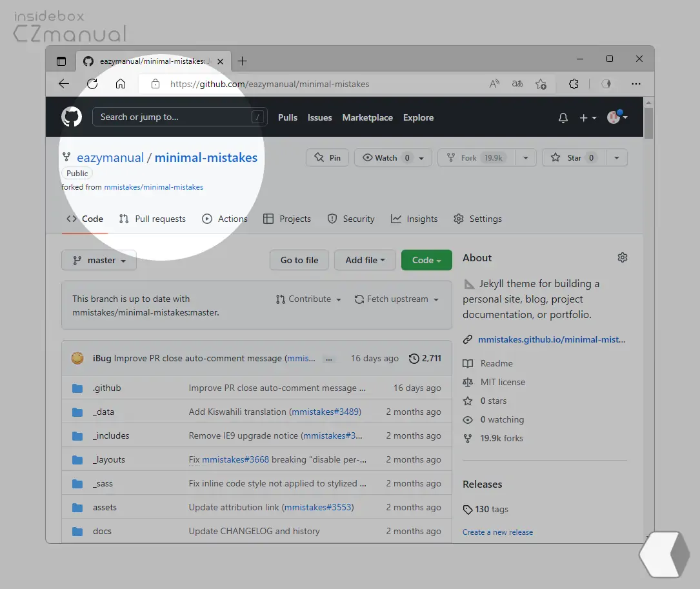Viewport: 700px width, 589px height.
Task: Click the Search or jump to field
Action: click(179, 117)
